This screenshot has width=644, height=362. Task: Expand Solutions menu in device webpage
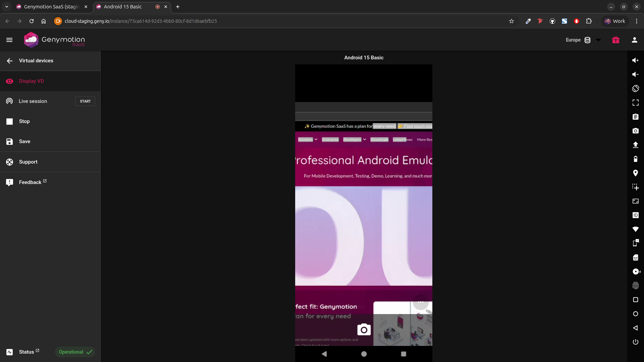(x=308, y=140)
